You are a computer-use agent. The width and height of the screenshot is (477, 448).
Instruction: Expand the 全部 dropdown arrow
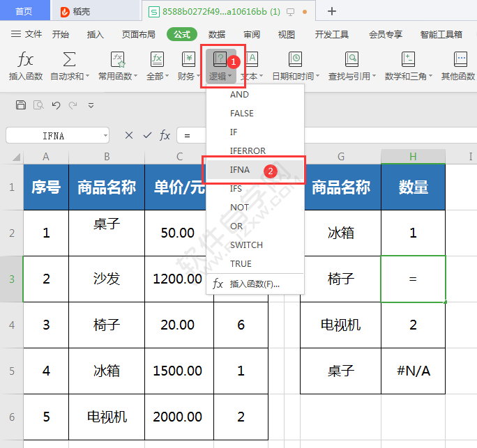coord(167,76)
